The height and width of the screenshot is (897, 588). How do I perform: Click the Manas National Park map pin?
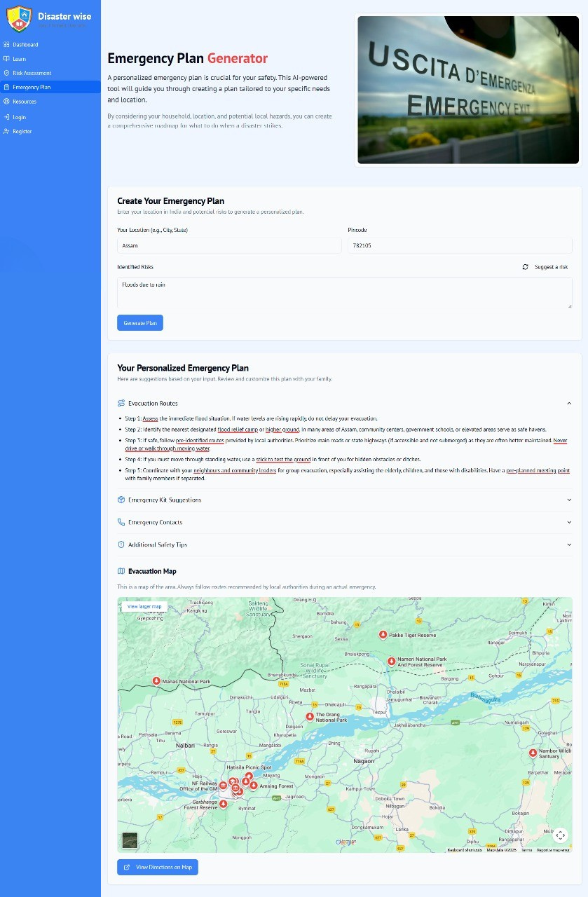pos(156,681)
